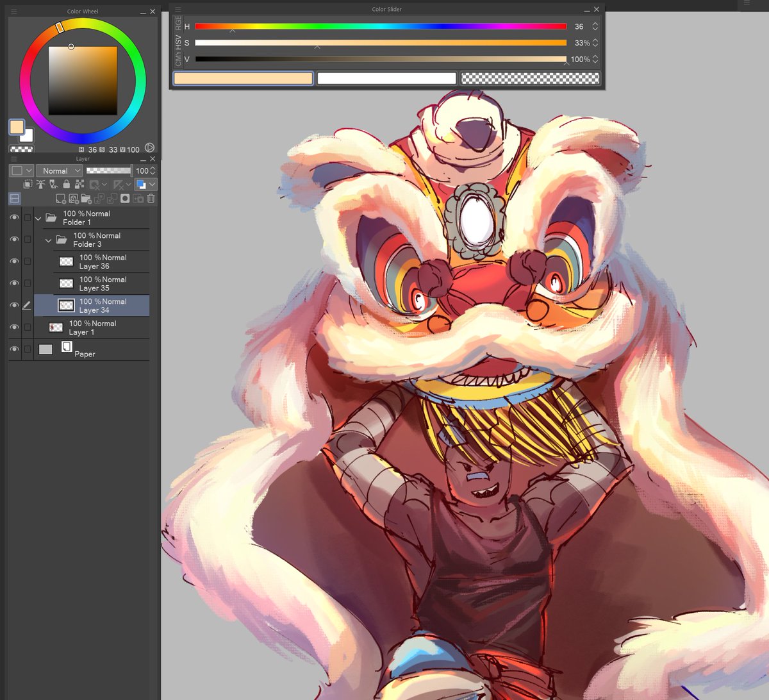Create a New Layer Folder
This screenshot has width=769, height=700.
(87, 199)
